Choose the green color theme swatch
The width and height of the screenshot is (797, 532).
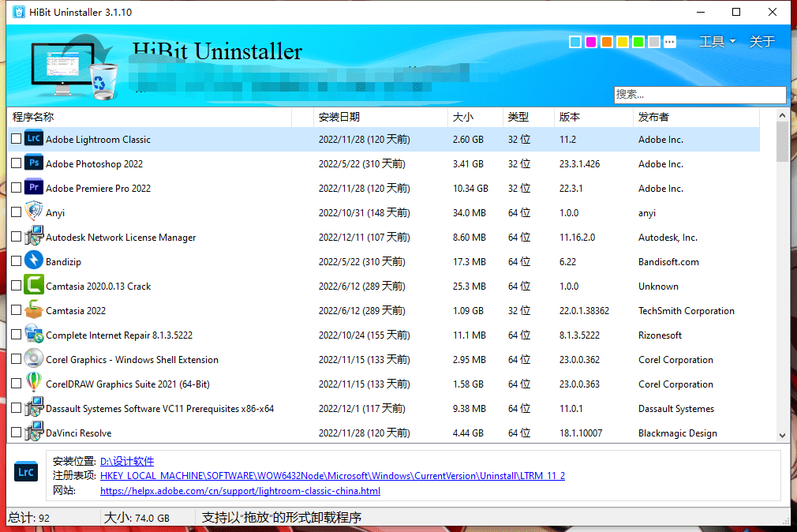tap(638, 42)
